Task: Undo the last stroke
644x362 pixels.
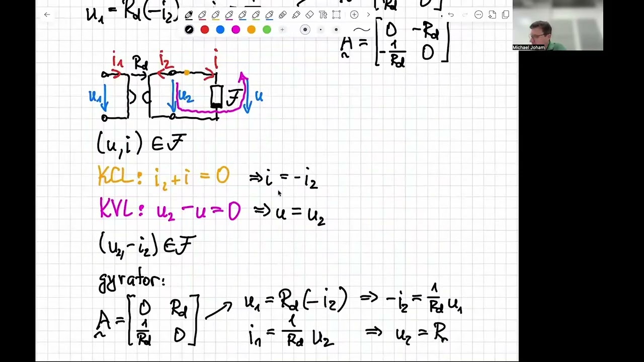Action: (451, 15)
